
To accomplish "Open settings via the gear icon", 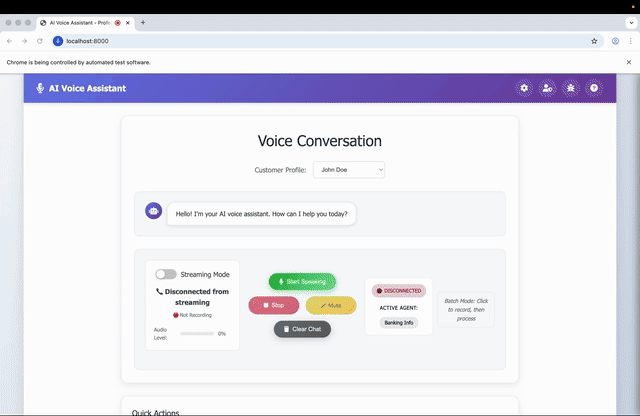I will (524, 88).
